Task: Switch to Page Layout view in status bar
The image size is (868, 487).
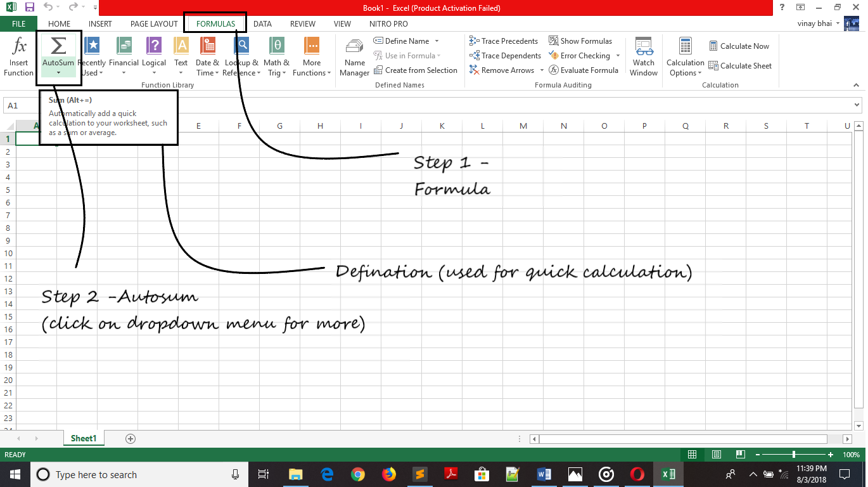Action: (x=716, y=455)
